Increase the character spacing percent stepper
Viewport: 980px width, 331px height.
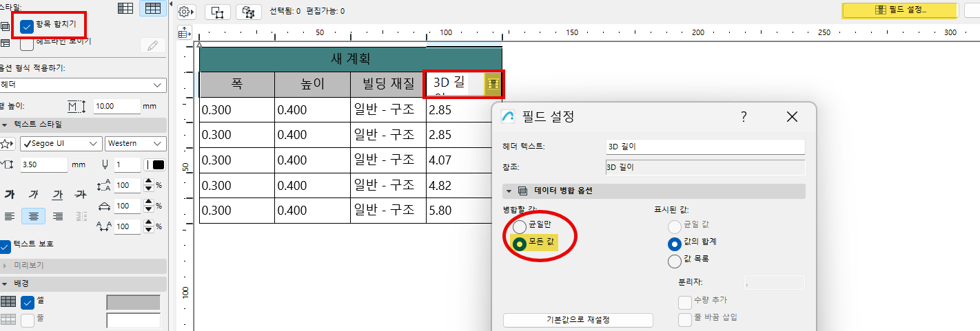(x=147, y=222)
